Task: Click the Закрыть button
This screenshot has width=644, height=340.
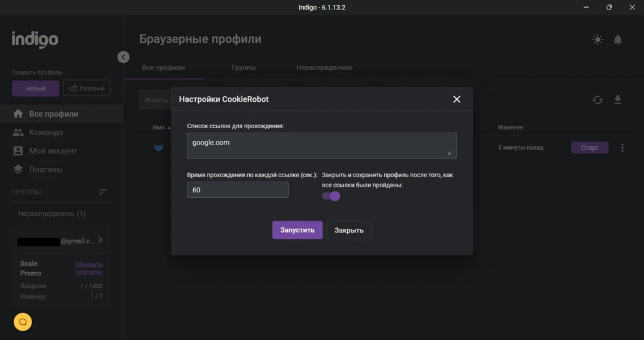Action: click(348, 230)
